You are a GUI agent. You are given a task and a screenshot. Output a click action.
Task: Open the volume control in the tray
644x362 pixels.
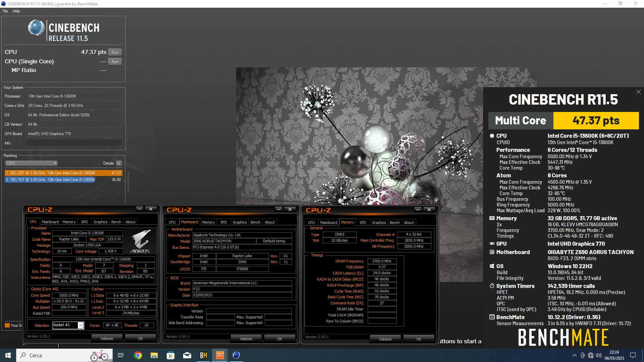(x=599, y=355)
